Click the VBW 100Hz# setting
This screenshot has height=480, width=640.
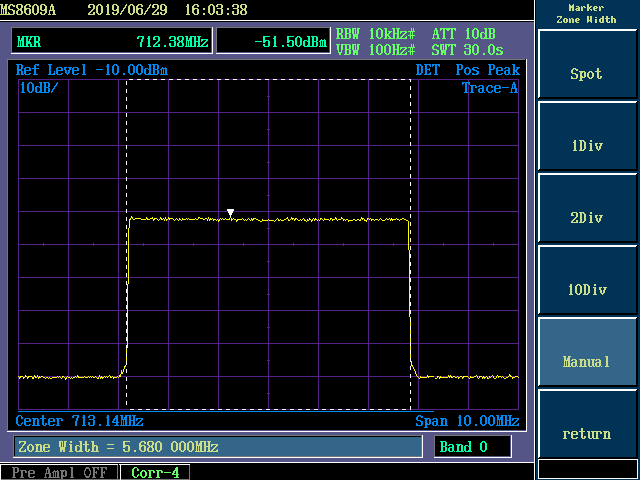(x=376, y=50)
